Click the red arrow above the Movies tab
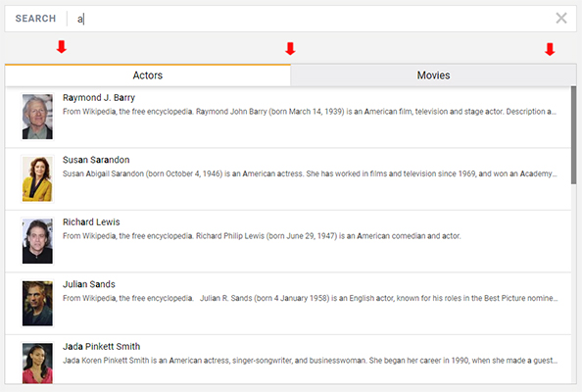The image size is (582, 392). (550, 49)
